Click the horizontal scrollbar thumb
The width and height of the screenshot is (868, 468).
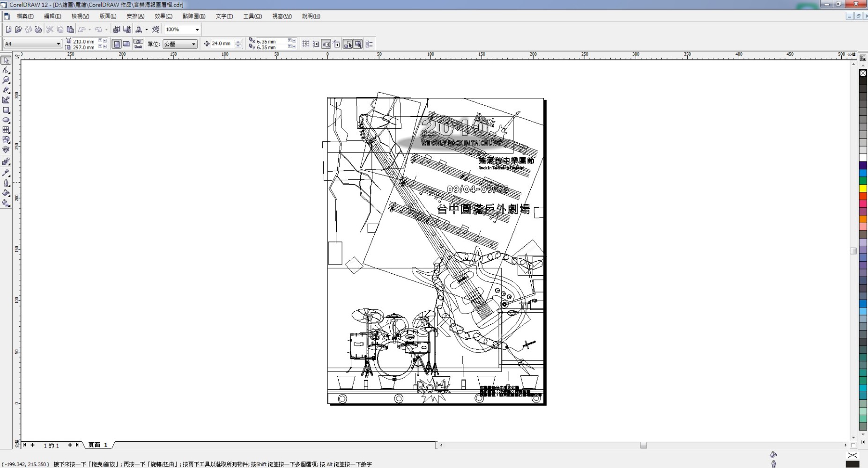[644, 445]
